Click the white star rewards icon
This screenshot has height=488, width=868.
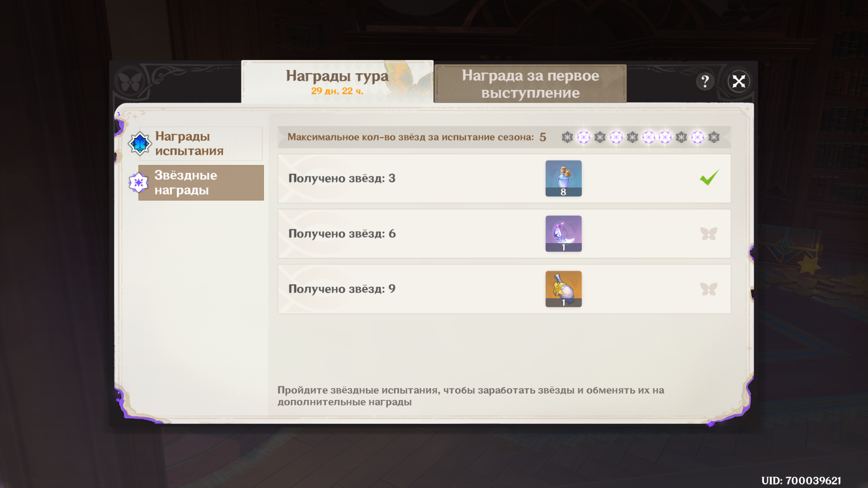(138, 183)
